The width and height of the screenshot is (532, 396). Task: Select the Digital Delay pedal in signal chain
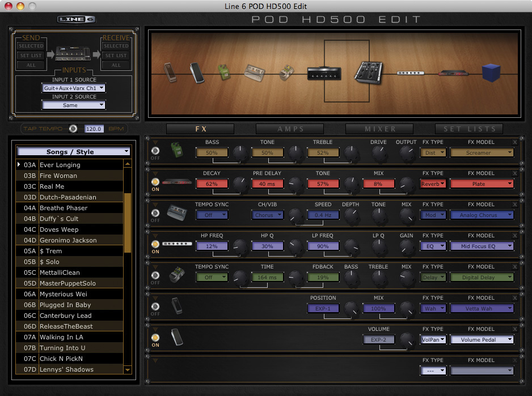[x=286, y=73]
